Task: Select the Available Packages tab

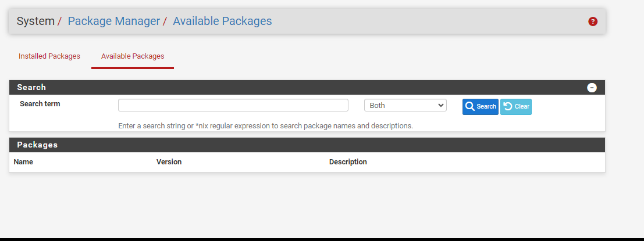Action: [x=133, y=56]
